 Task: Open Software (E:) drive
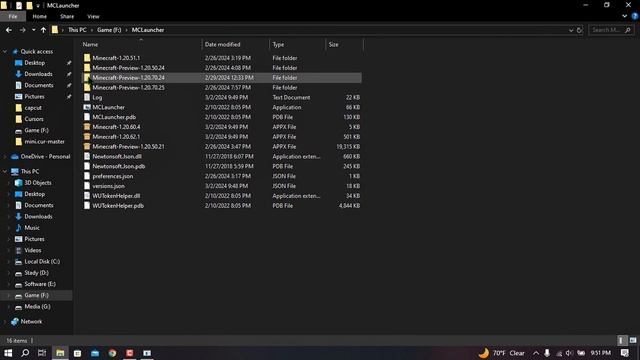(x=40, y=284)
